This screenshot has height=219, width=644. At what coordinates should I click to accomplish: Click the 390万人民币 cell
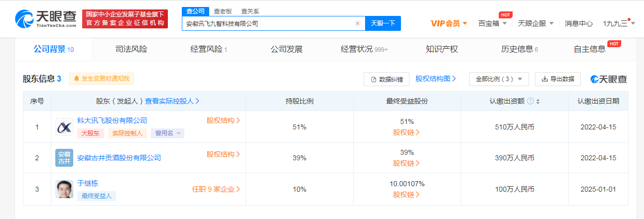515,158
